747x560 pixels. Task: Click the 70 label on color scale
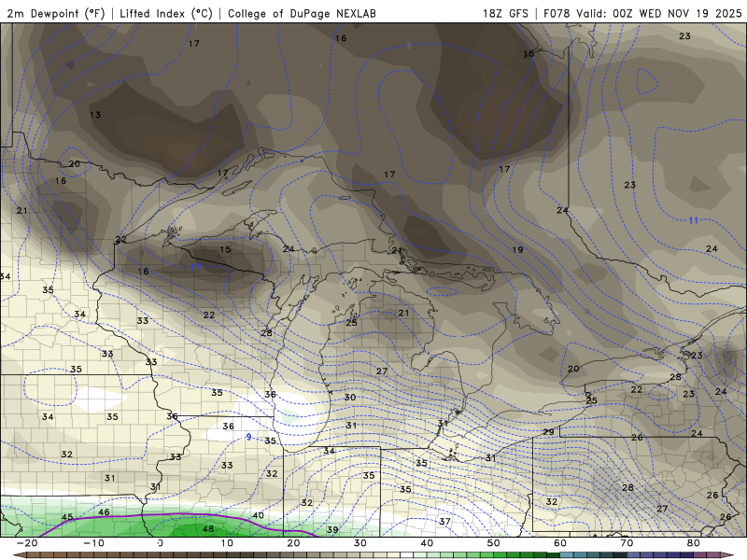tap(627, 543)
